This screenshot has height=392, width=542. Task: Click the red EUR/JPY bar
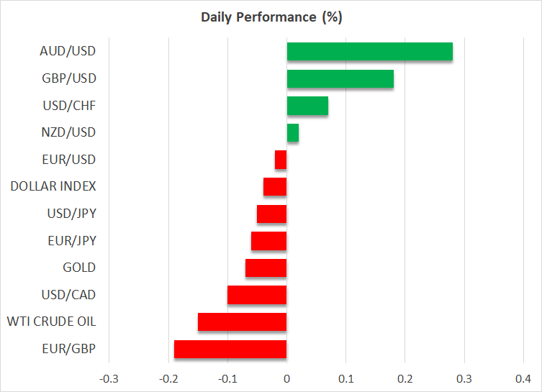coord(269,241)
